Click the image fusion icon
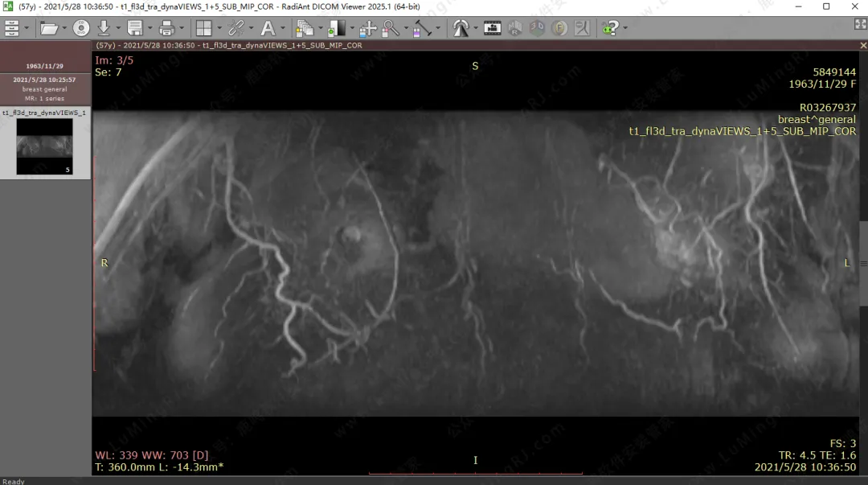The height and width of the screenshot is (485, 868). pos(559,29)
